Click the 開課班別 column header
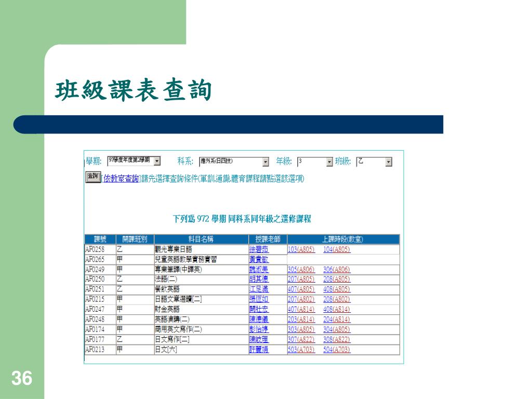532x399 pixels. click(135, 239)
